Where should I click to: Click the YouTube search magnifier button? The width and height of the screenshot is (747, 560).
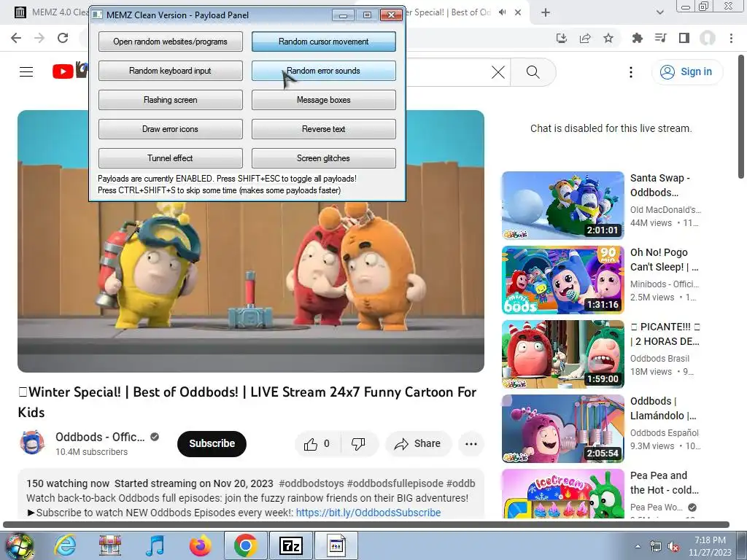pos(533,72)
